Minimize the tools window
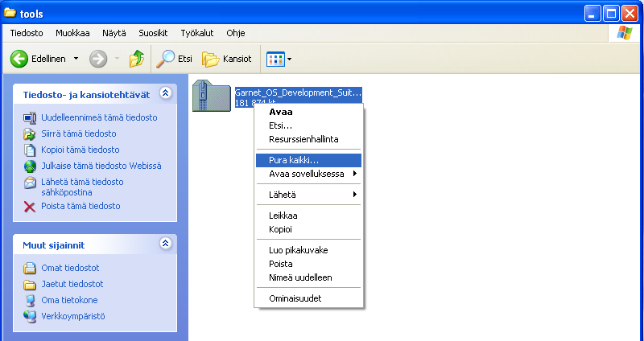 [x=592, y=14]
